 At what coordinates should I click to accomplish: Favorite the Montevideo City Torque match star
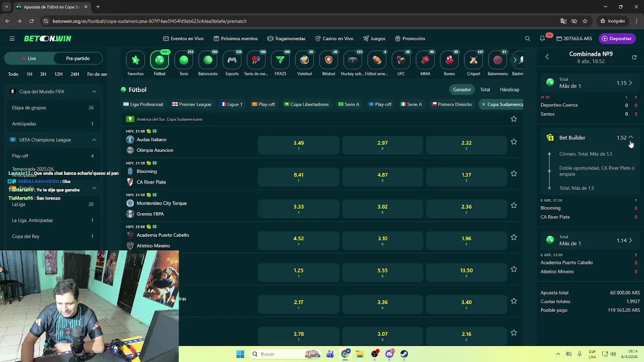[514, 206]
